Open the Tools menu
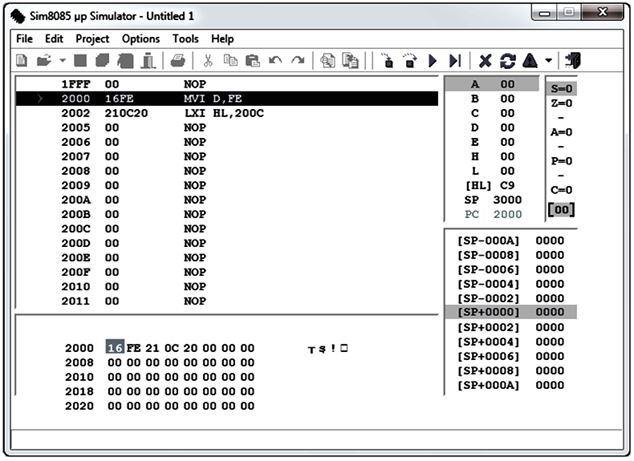 186,39
